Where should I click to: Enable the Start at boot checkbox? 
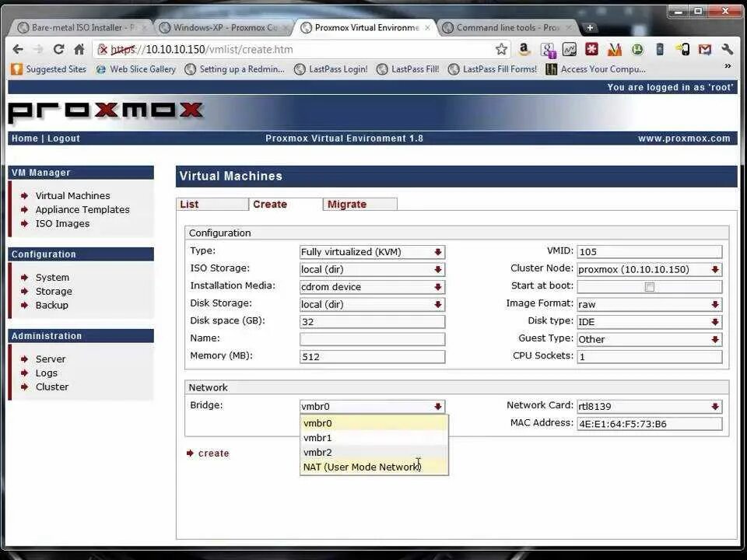pyautogui.click(x=649, y=287)
